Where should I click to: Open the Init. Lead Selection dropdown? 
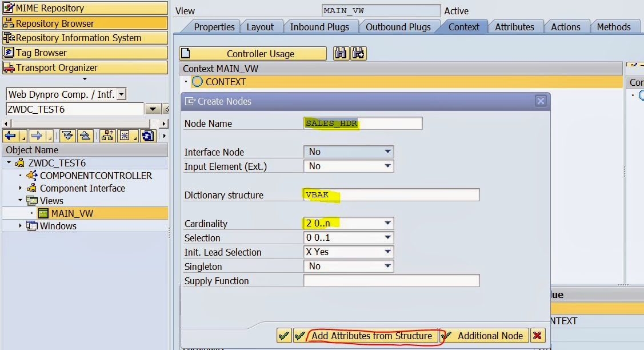click(x=387, y=252)
